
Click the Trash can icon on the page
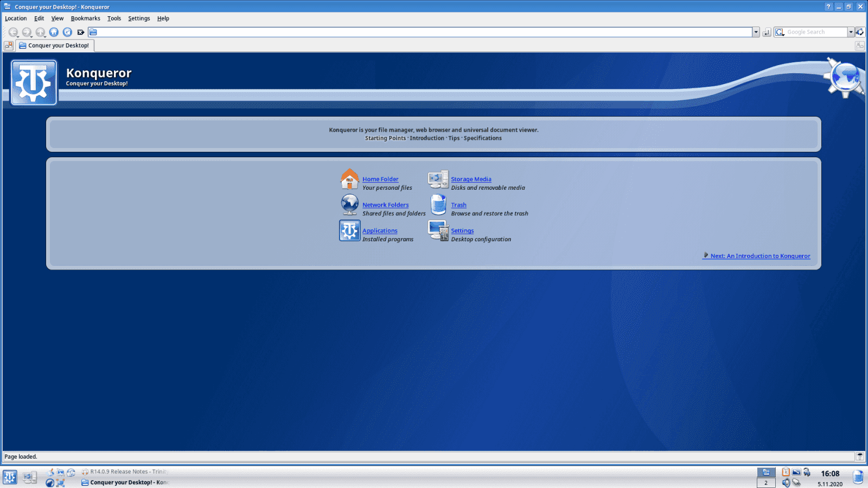(x=438, y=205)
